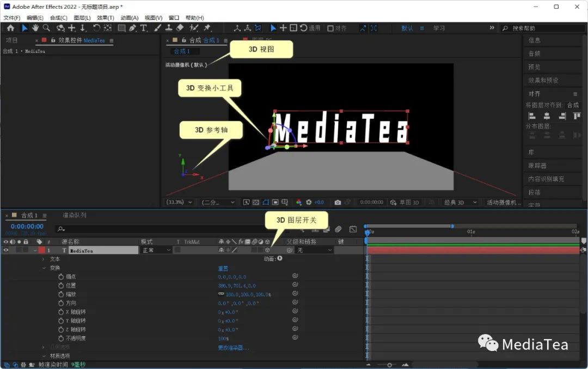Collapse the 变换 property group

tap(44, 268)
